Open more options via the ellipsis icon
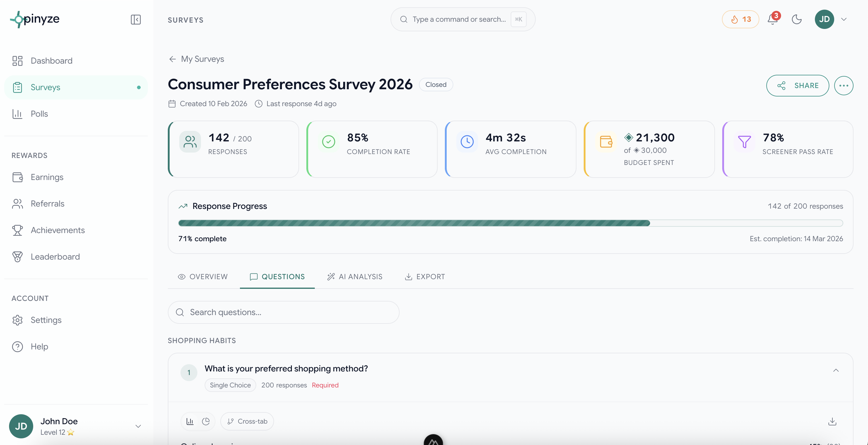 844,86
